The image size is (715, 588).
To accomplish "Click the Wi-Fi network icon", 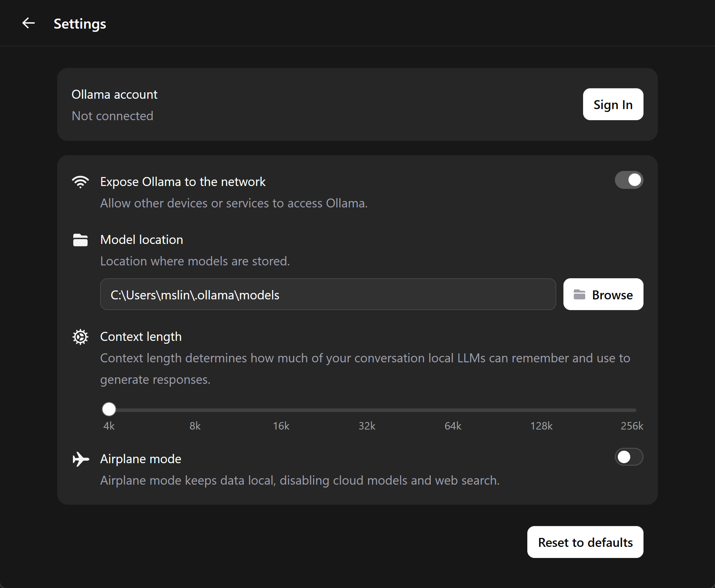I will [x=80, y=182].
